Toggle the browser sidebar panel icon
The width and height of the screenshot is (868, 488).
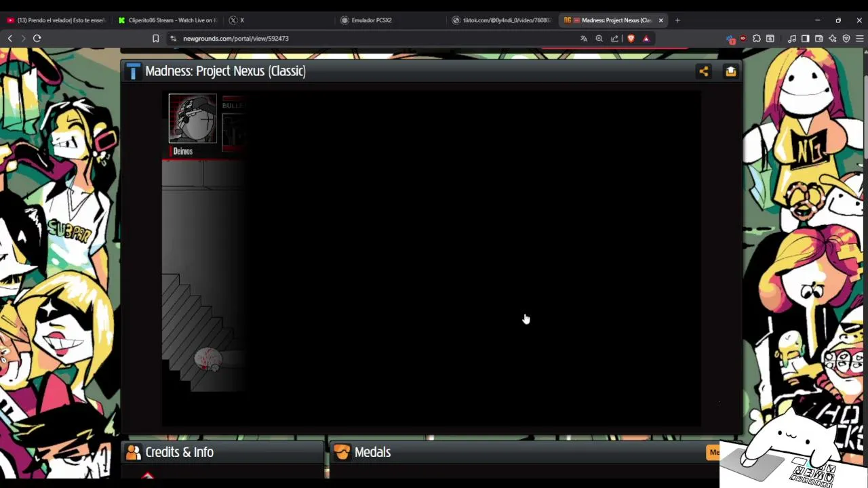pyautogui.click(x=806, y=39)
